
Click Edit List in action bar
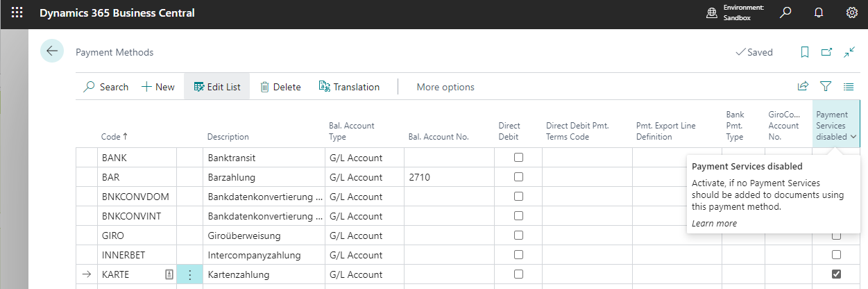217,87
